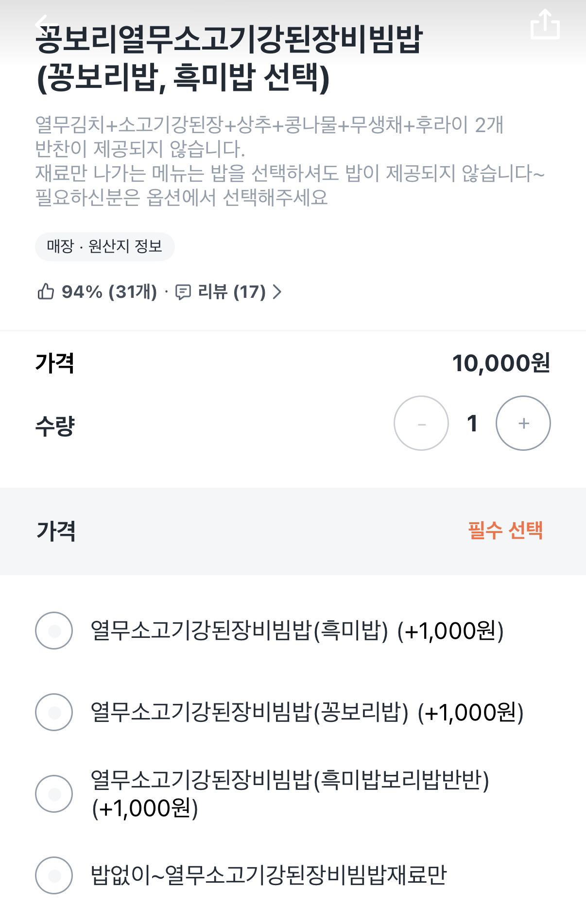Image resolution: width=586 pixels, height=924 pixels.
Task: Decrease quantity with the minus button
Action: [x=421, y=423]
